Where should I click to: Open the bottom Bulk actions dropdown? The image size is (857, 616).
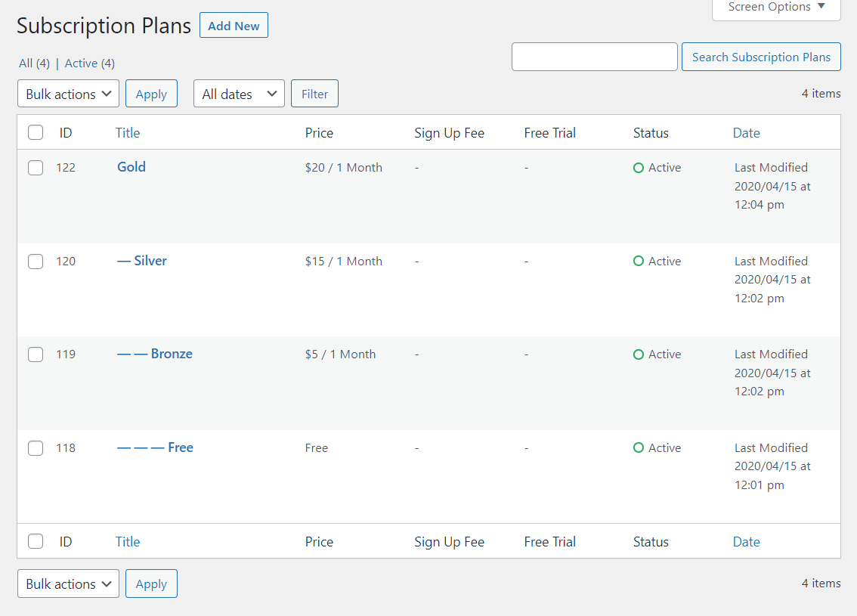point(68,583)
